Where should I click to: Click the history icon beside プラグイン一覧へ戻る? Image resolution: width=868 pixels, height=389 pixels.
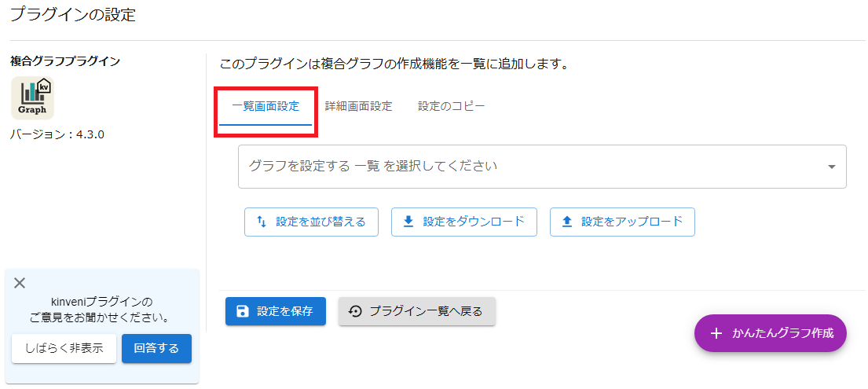coord(355,311)
